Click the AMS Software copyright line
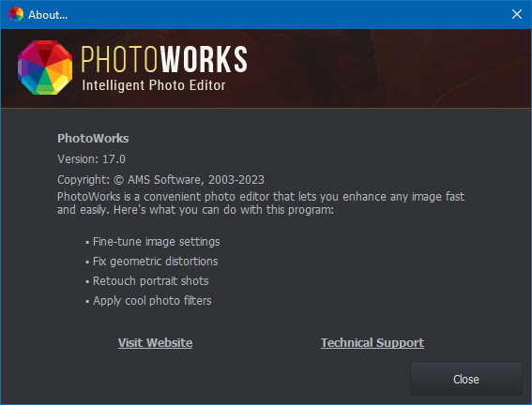 [x=160, y=180]
